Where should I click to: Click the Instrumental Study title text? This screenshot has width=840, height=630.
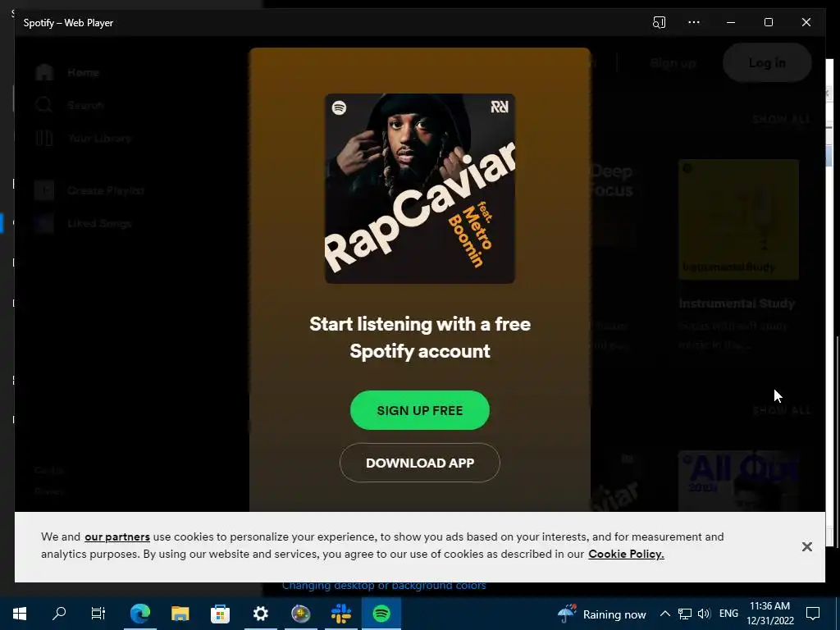tap(737, 304)
